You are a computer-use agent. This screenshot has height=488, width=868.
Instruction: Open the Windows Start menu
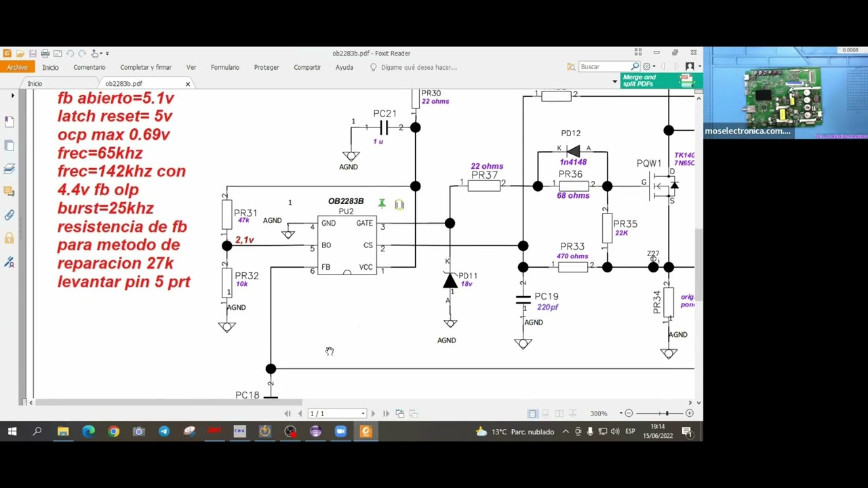pos(12,432)
